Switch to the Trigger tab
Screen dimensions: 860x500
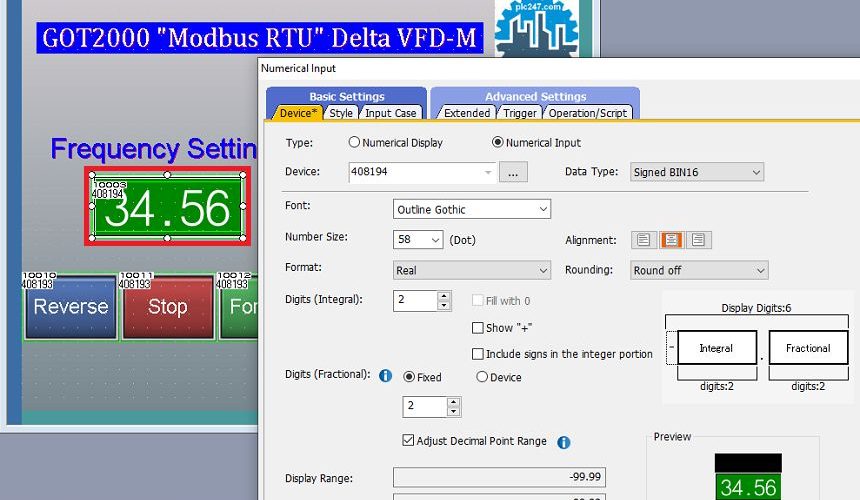click(520, 113)
